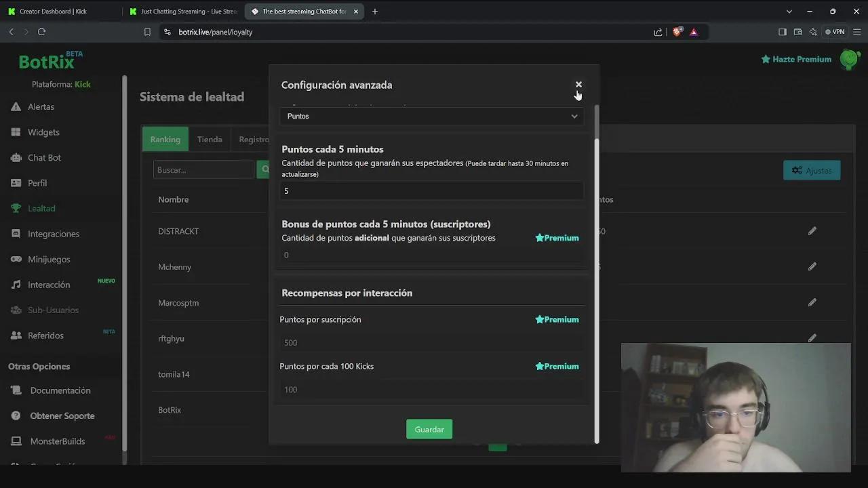Viewport: 868px width, 488px height.
Task: Switch to the Tienda tab
Action: [210, 140]
